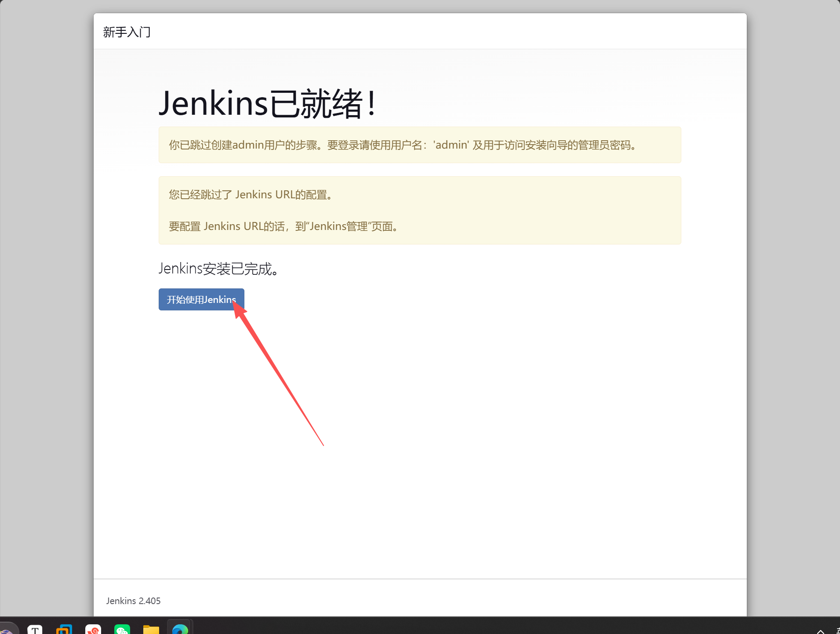Open File Explorer folder icon
The image size is (840, 634).
[151, 629]
